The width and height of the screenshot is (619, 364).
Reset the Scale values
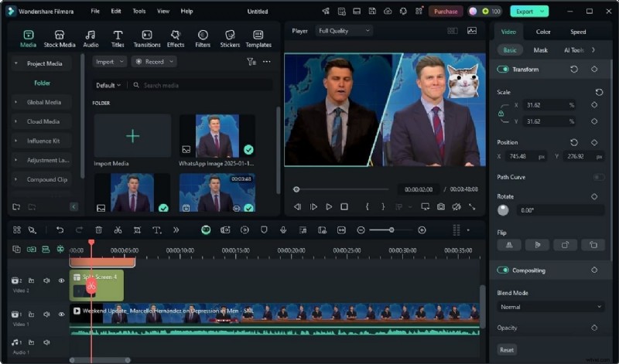pos(599,92)
